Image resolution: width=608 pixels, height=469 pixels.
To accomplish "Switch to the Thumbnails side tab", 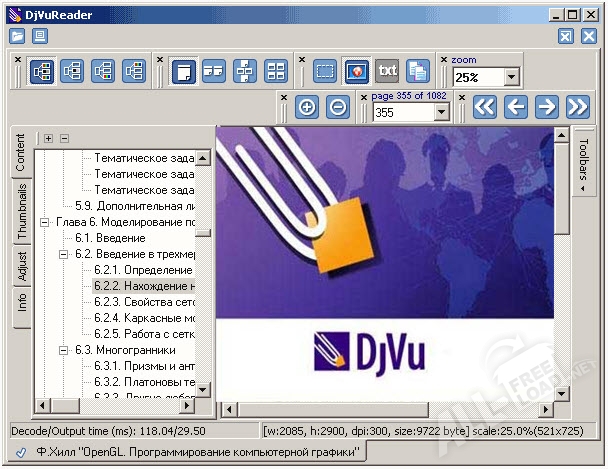I will (x=22, y=212).
